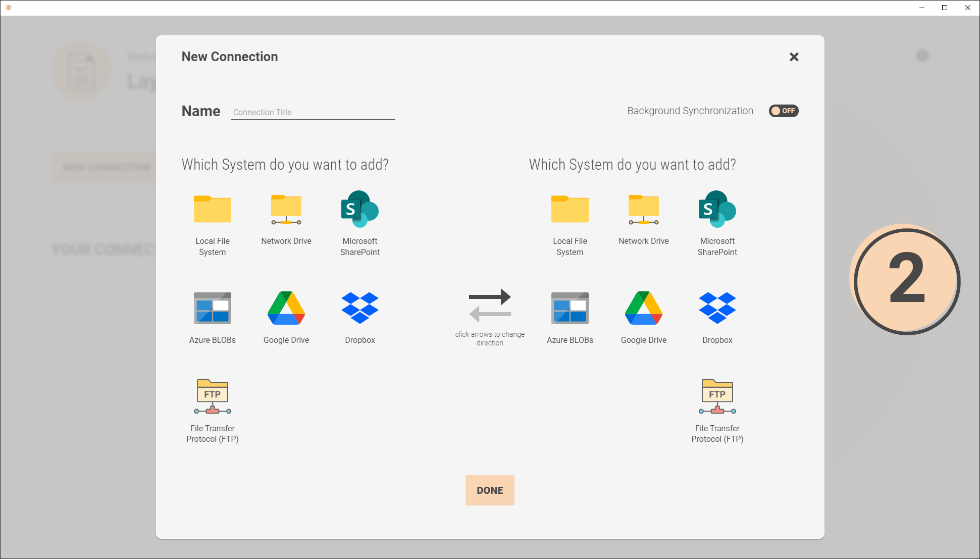980x559 pixels.
Task: Pick FTP option on the right side
Action: pyautogui.click(x=717, y=397)
